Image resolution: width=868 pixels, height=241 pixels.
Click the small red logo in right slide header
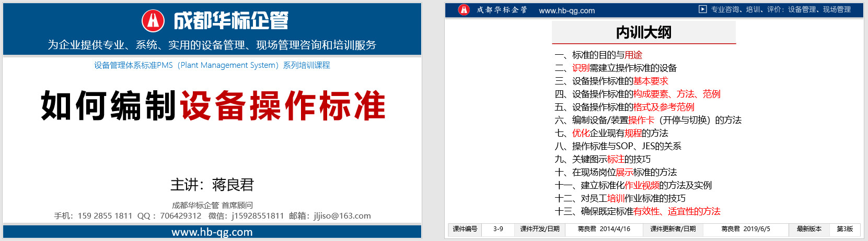tap(464, 10)
